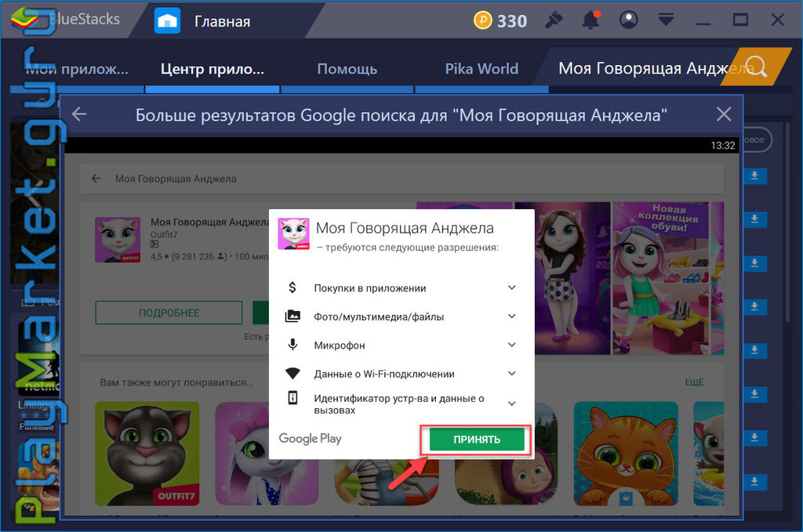This screenshot has height=532, width=803.
Task: Click the orange kitten app thumbnail
Action: click(626, 454)
